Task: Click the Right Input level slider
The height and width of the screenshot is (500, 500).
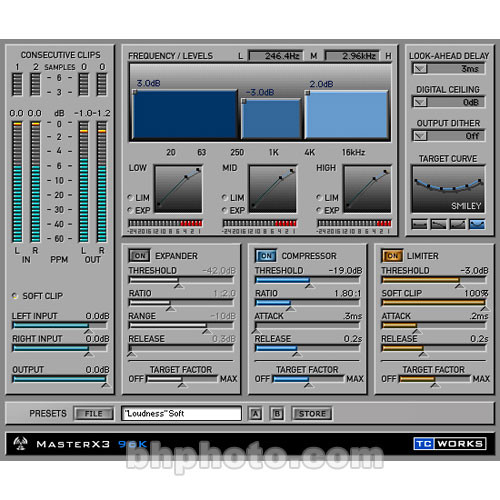Action: click(60, 348)
